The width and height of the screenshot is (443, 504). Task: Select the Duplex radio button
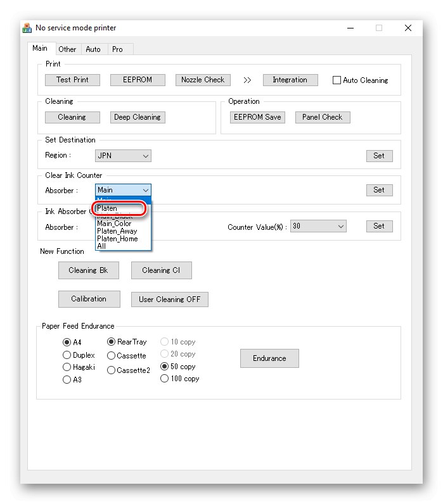(x=67, y=355)
